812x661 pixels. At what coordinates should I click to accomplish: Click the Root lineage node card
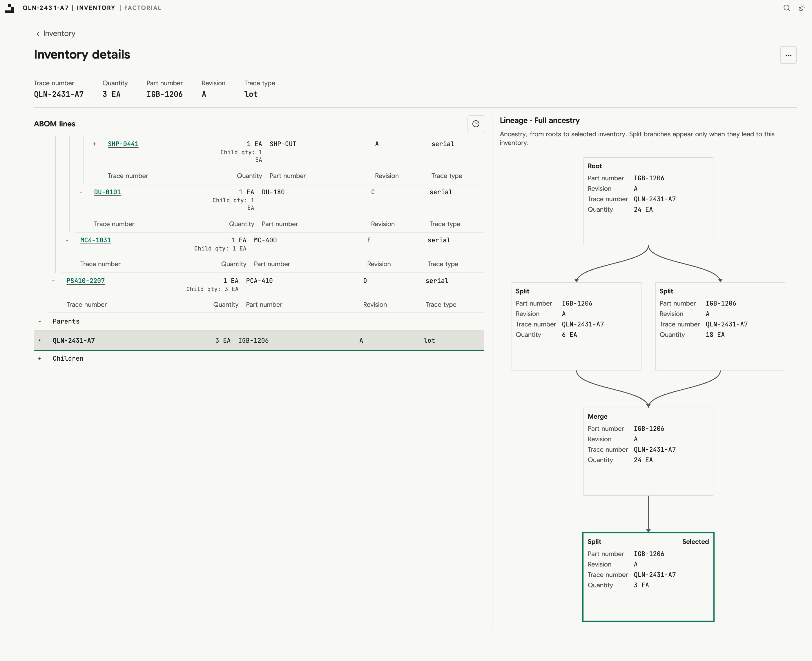pos(648,201)
